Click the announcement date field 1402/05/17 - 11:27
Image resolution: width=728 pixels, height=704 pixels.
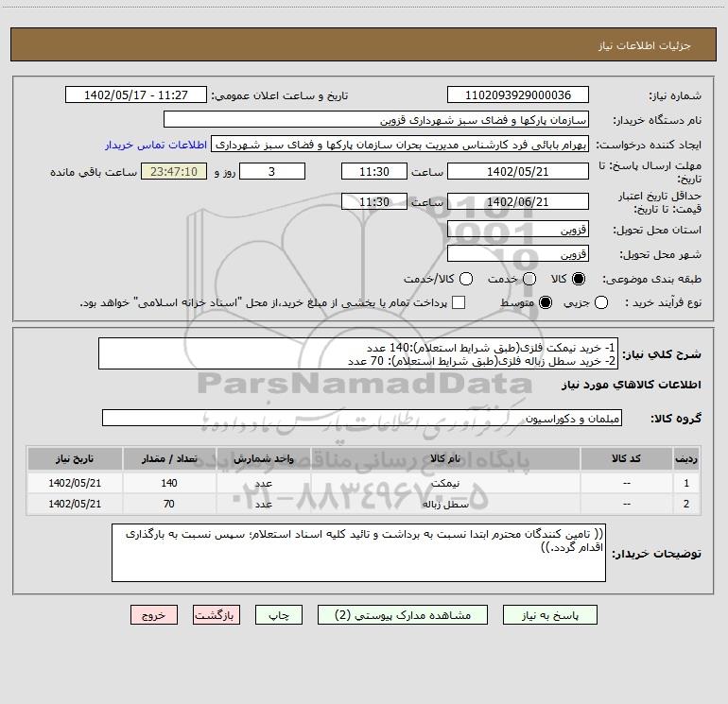[135, 94]
